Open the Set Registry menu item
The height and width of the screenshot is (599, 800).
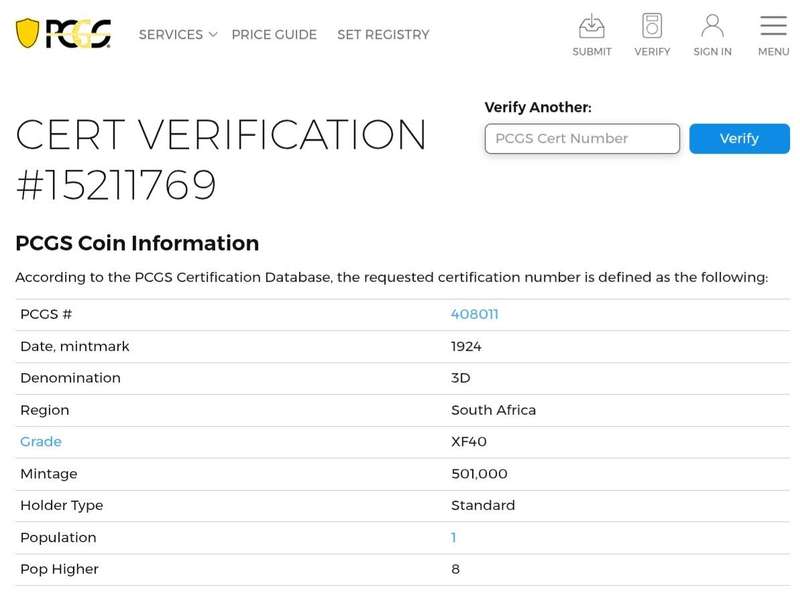click(383, 35)
